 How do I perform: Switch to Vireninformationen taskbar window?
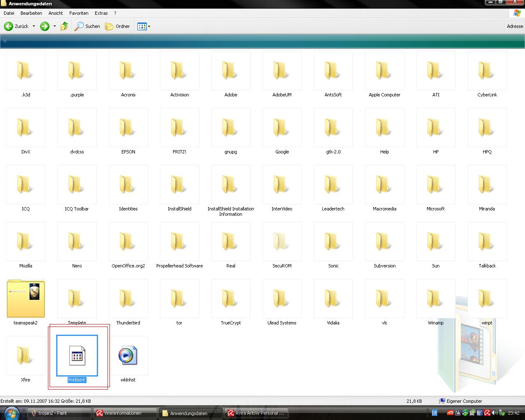coord(125,413)
